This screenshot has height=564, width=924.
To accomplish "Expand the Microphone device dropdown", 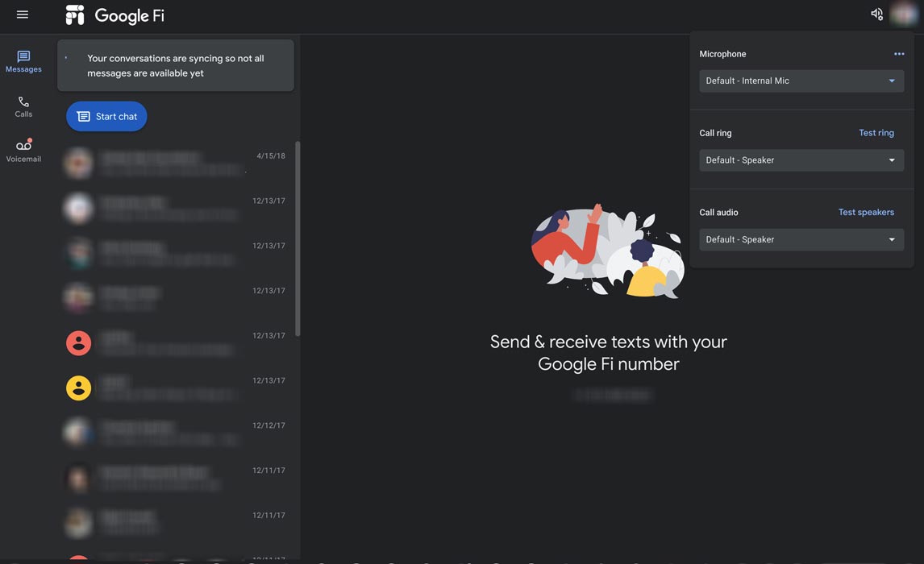I will coord(801,81).
